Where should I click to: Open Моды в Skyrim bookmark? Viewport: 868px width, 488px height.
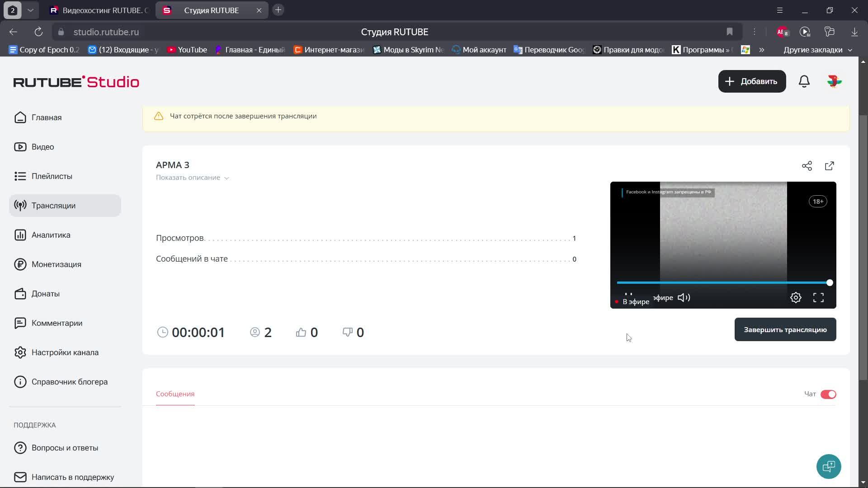tap(409, 50)
